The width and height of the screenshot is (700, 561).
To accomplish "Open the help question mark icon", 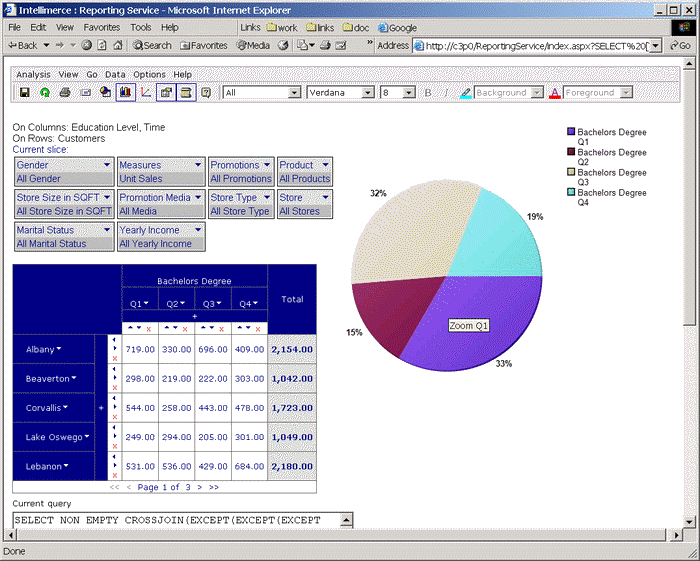I will point(206,92).
